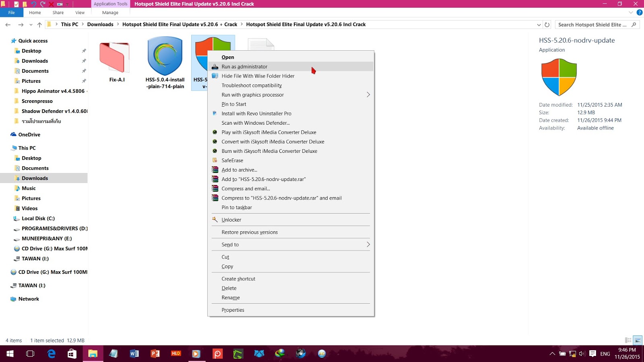Expand the Customize Quick Access Toolbar dropdown
The height and width of the screenshot is (362, 644).
tap(67, 4)
